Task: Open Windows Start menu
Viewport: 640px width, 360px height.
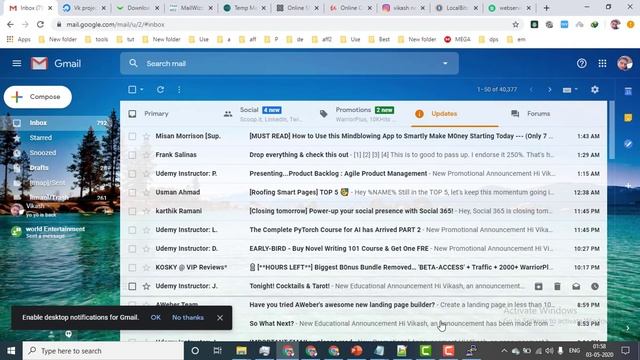Action: (x=11, y=351)
